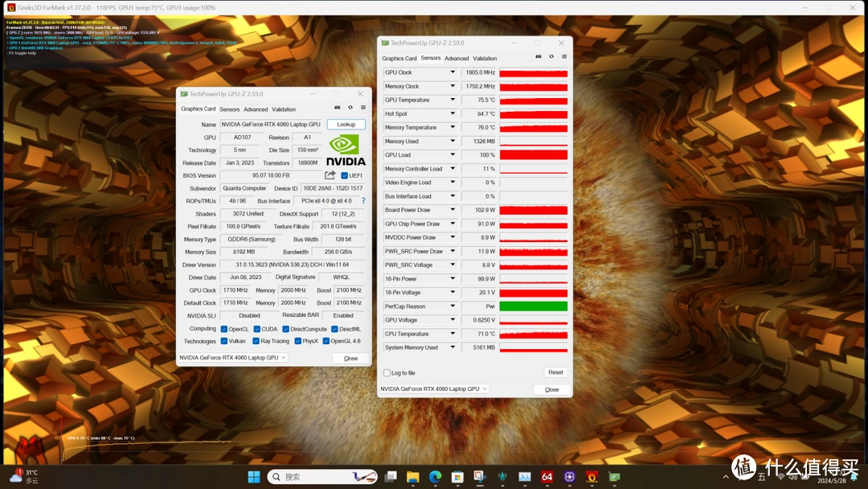868x489 pixels.
Task: Click the Reset button in Sensors window
Action: click(556, 372)
